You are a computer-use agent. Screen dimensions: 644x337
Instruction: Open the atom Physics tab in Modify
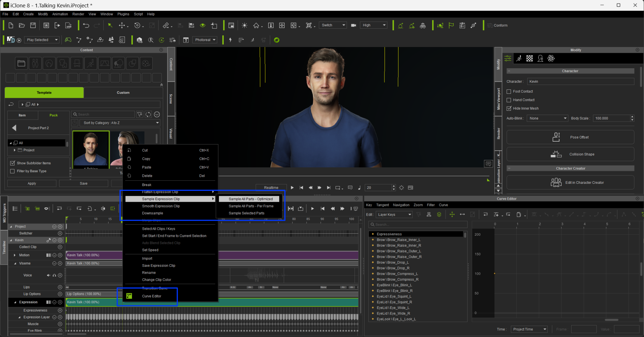[551, 58]
